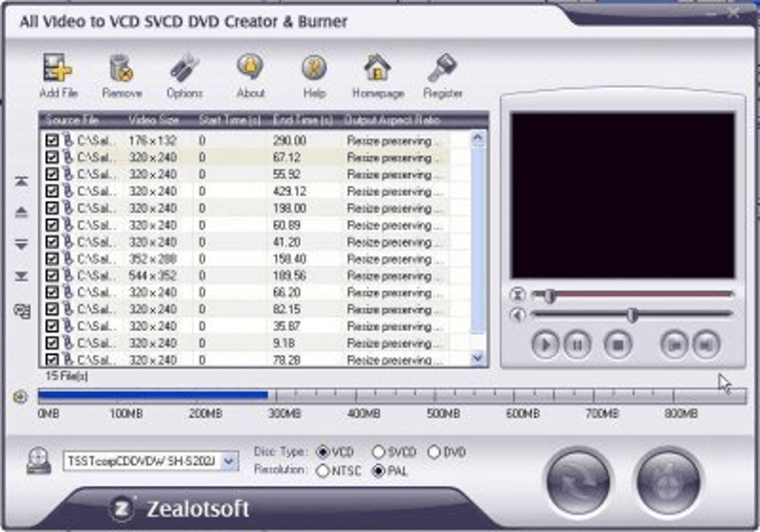Screen dimensions: 760x532
Task: Open the About dialog icon
Action: point(250,67)
